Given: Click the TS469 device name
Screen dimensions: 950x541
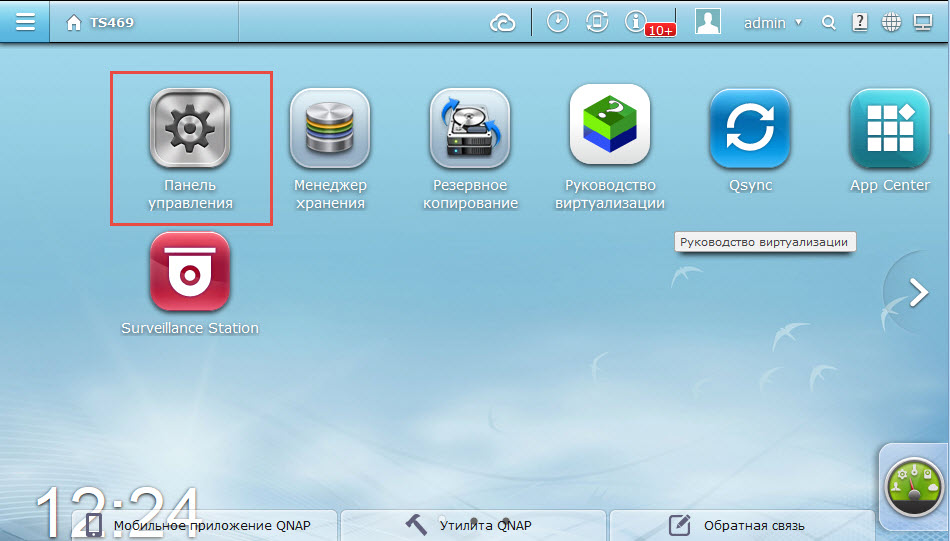Looking at the screenshot, I should coord(111,23).
